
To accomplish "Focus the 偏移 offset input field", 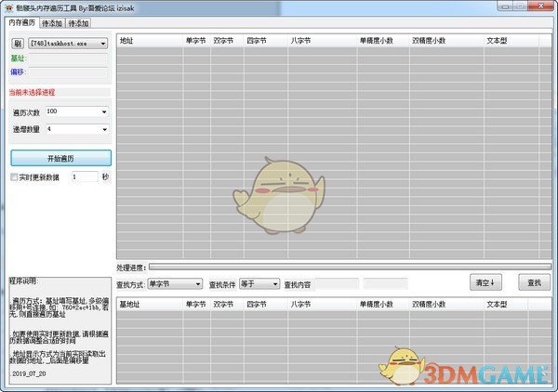I will pyautogui.click(x=68, y=72).
